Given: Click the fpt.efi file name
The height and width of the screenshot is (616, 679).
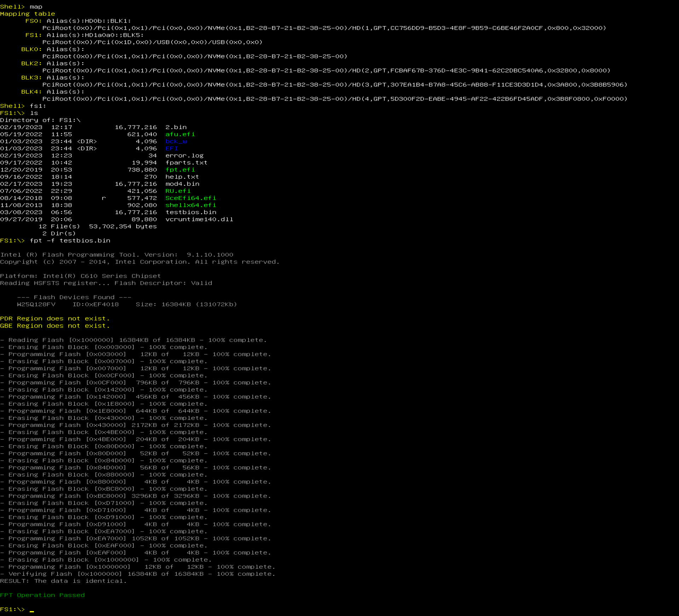Looking at the screenshot, I should 180,170.
